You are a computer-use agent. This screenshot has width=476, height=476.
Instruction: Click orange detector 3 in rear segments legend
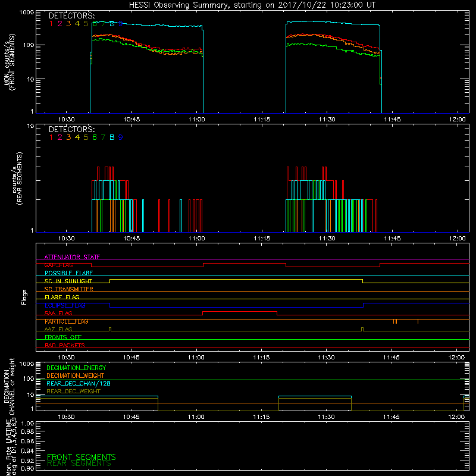(x=68, y=137)
